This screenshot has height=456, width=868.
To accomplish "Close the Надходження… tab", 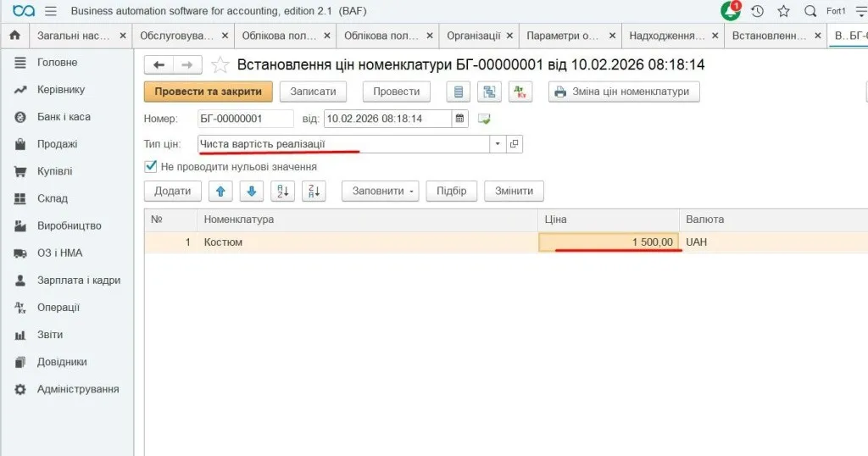I will pos(715,36).
